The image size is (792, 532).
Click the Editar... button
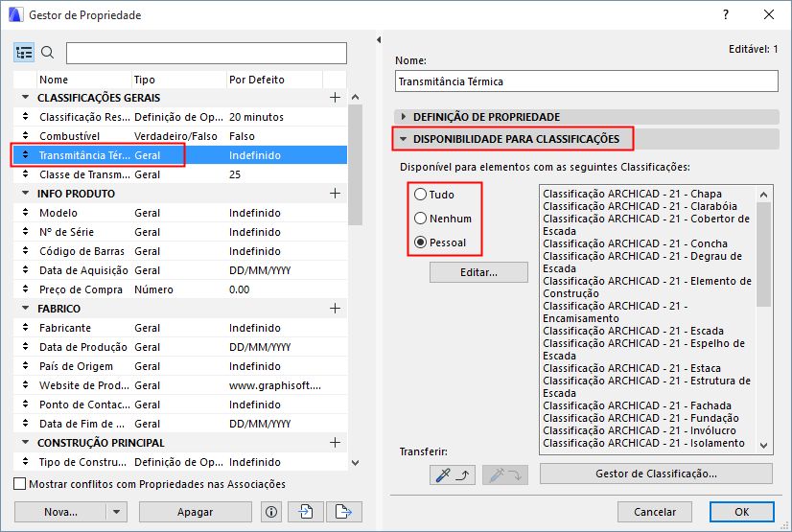click(478, 272)
